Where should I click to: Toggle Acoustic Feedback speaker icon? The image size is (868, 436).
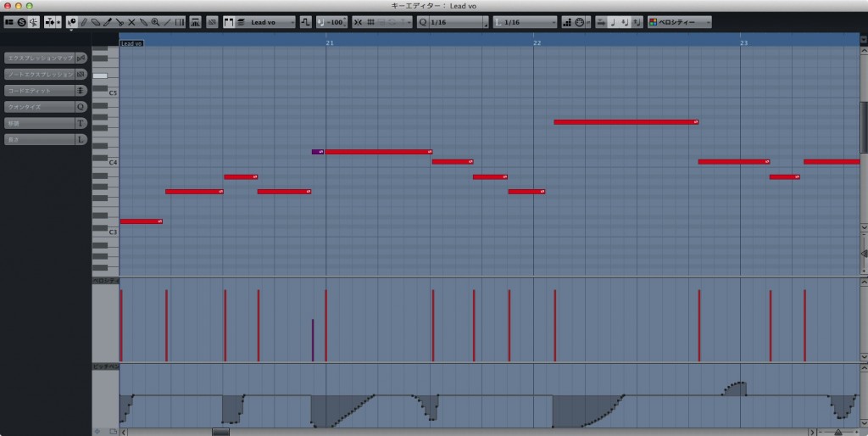(x=33, y=22)
